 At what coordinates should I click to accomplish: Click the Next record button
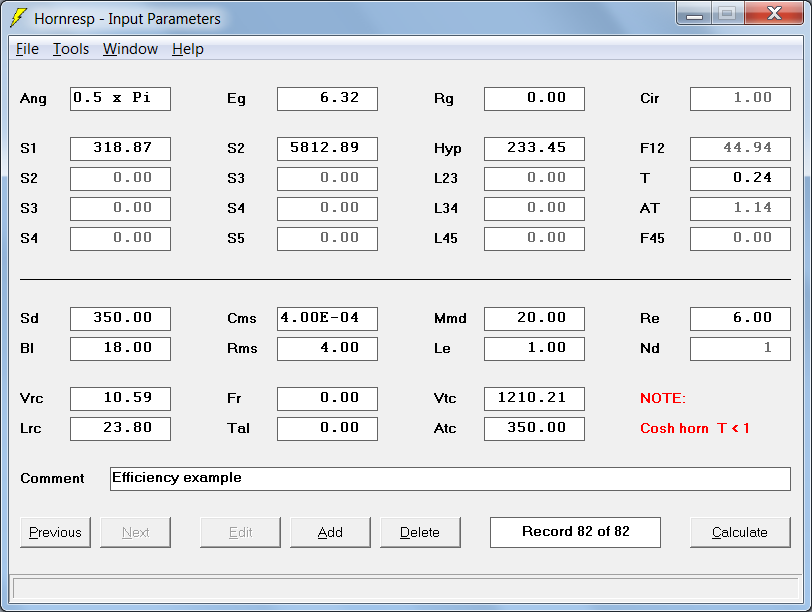(x=135, y=532)
